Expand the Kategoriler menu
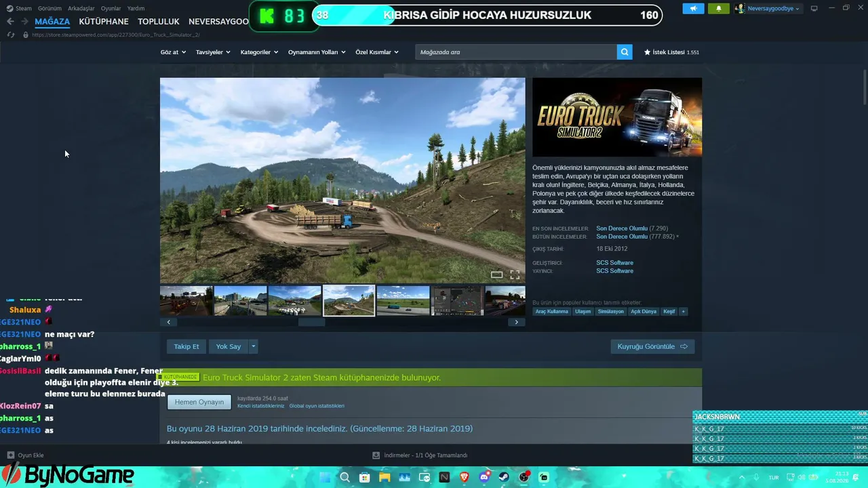Screen dimensions: 868x488 (259, 52)
